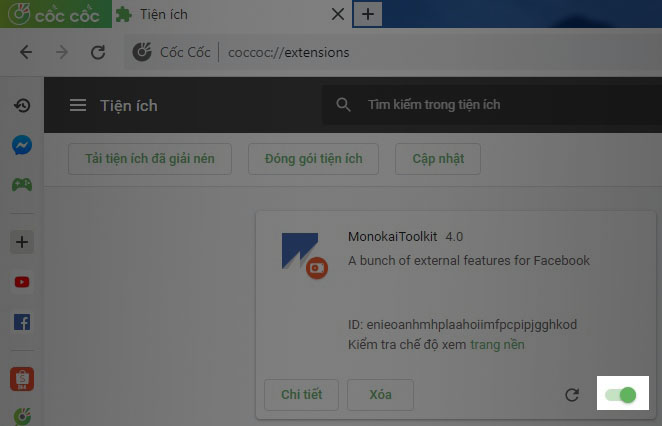Open Facebook from the sidebar
The height and width of the screenshot is (426, 662).
pos(22,322)
